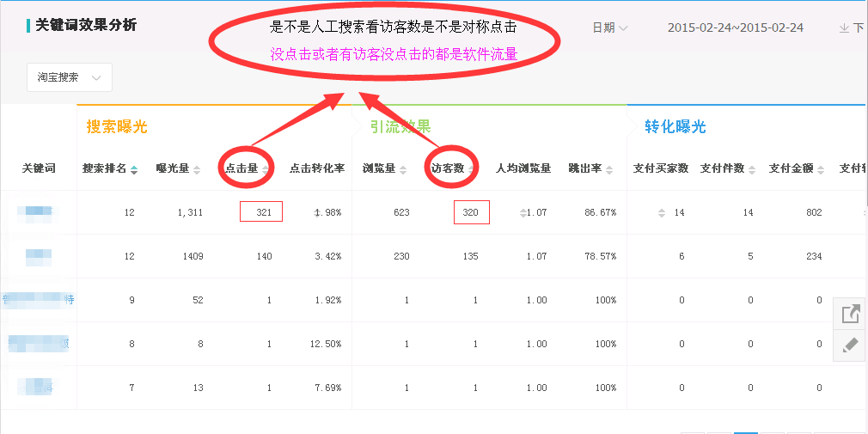Click the 访客数 column header
Image resolution: width=868 pixels, height=434 pixels.
[x=447, y=168]
